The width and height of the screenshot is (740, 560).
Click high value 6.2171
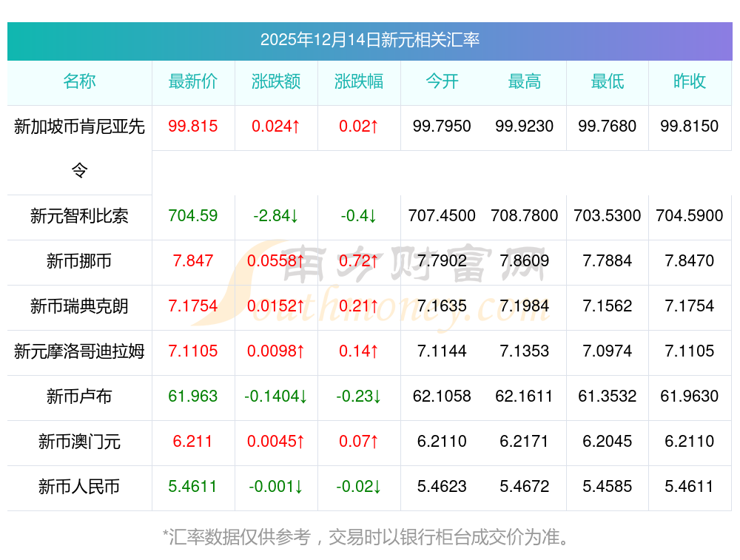[525, 441]
